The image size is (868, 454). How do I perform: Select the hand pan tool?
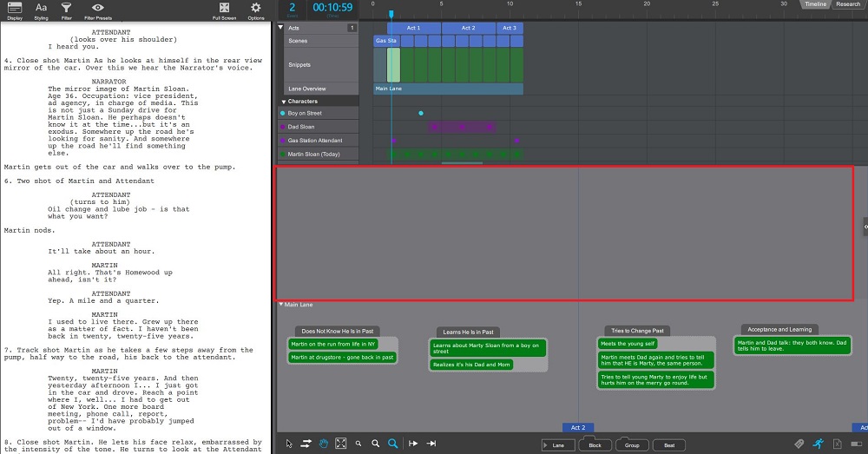(x=324, y=444)
